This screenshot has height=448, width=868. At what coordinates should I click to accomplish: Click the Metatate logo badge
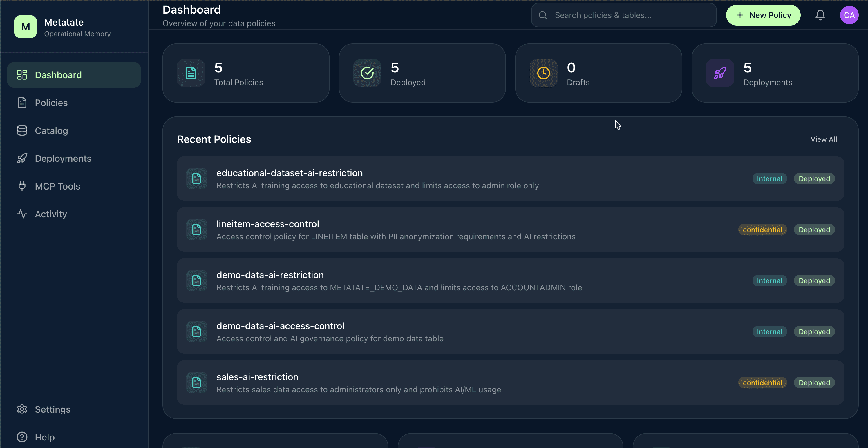pos(25,27)
